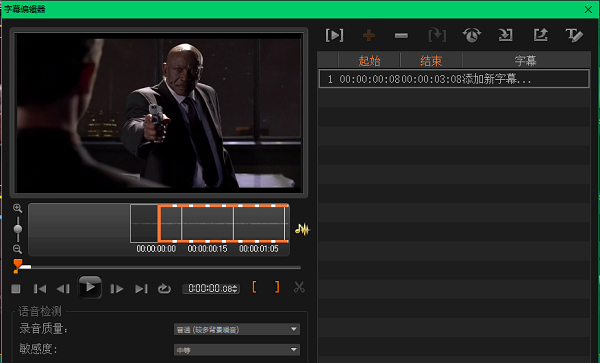
Task: Open the 录音质量 dropdown
Action: 237,329
